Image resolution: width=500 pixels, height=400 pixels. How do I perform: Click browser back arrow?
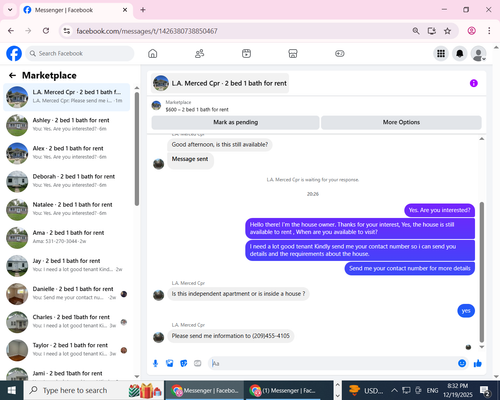[x=11, y=31]
